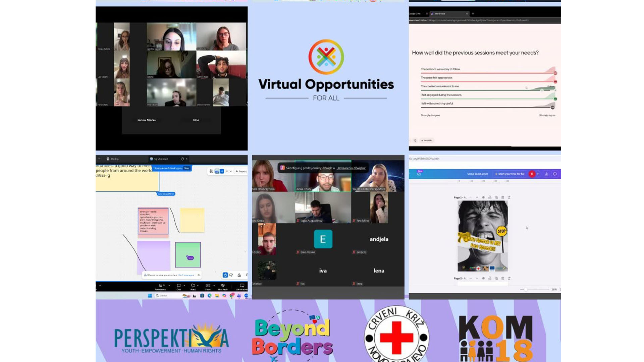Click the lightbulb icon in Mentimeter
Viewport: 644px width, 362px height.
415,140
